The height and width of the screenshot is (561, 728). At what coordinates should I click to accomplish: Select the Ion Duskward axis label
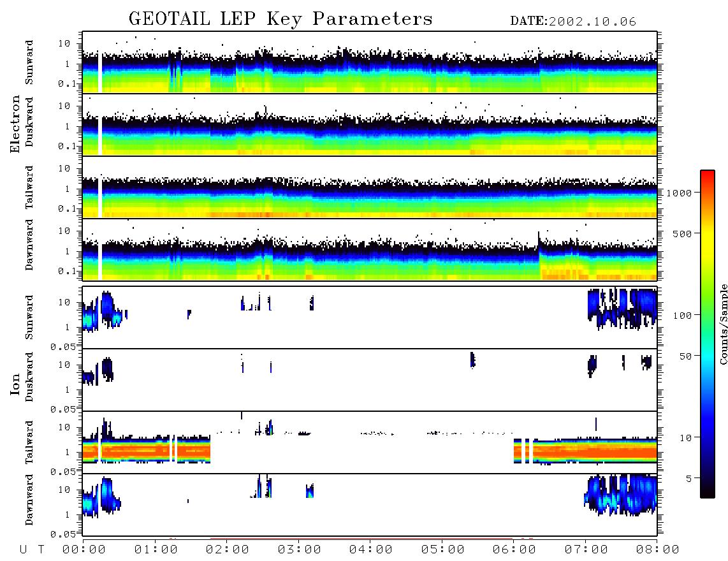[x=29, y=377]
